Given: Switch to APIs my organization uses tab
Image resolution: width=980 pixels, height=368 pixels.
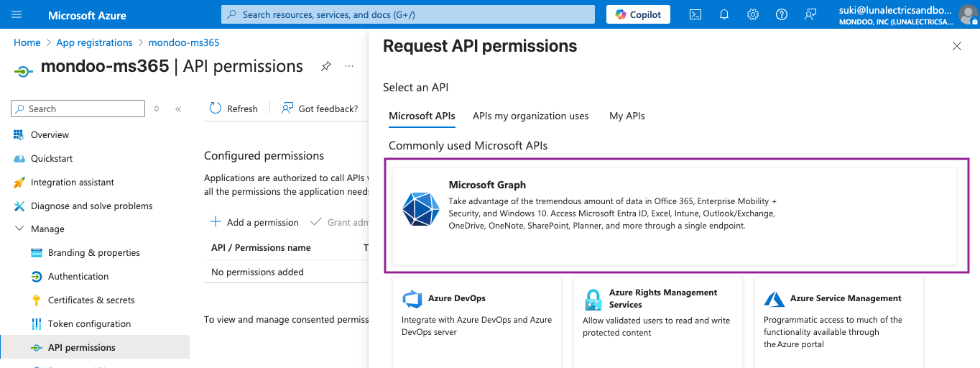Looking at the screenshot, I should pyautogui.click(x=530, y=116).
